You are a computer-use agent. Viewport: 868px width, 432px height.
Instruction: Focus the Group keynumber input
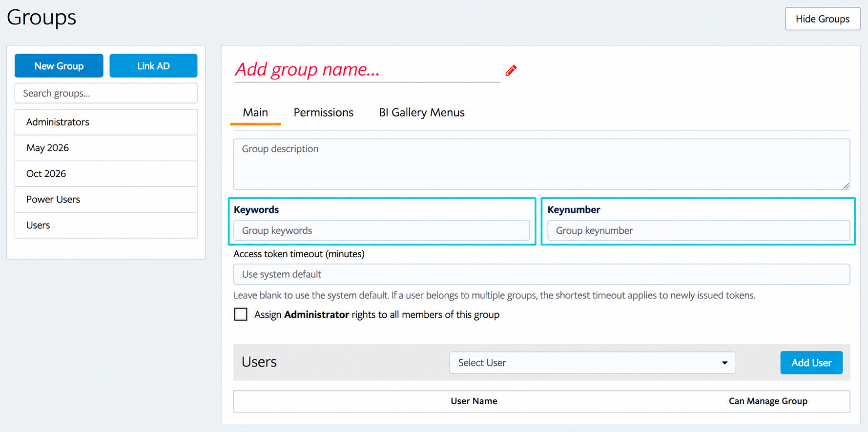coord(699,230)
